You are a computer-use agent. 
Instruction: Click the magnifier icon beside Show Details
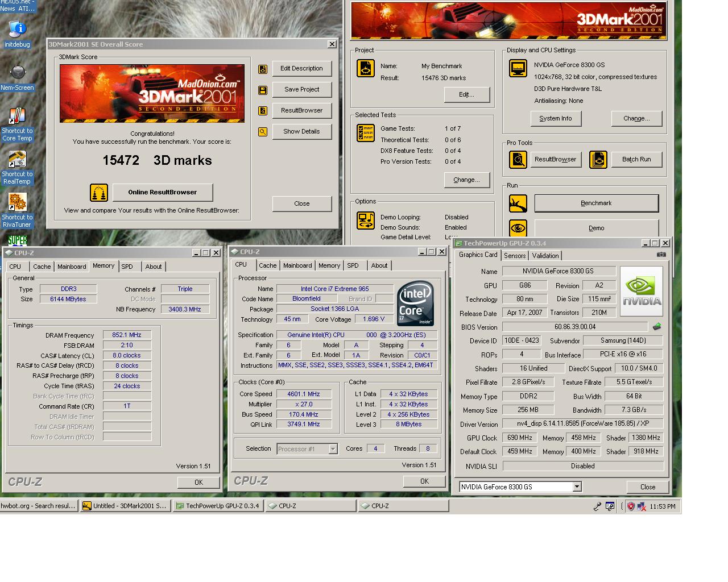pos(263,132)
